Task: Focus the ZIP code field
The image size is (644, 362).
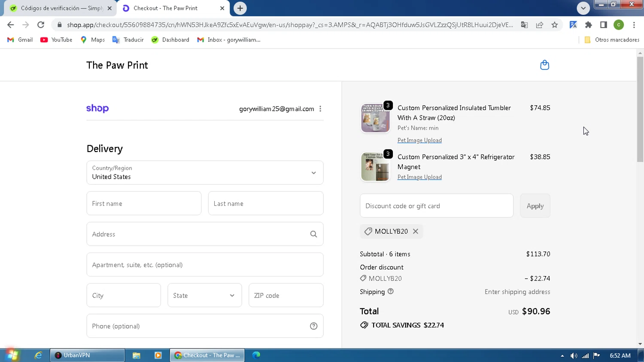Action: coord(286,295)
